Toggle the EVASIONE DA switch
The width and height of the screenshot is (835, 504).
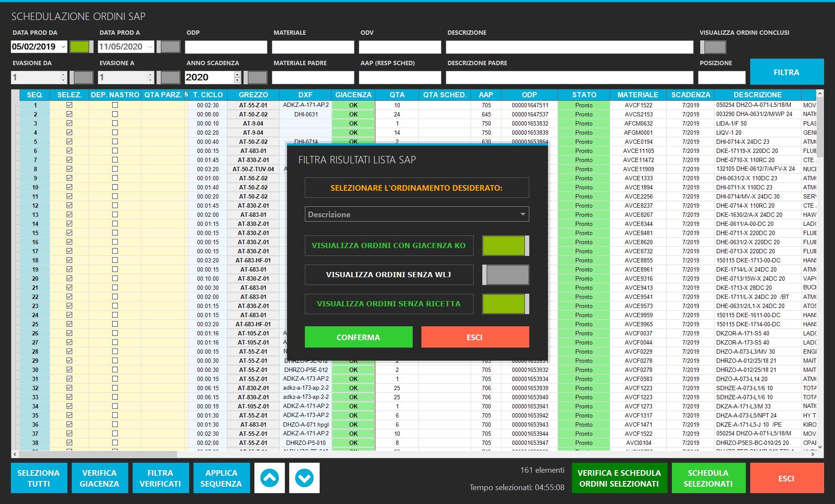81,77
